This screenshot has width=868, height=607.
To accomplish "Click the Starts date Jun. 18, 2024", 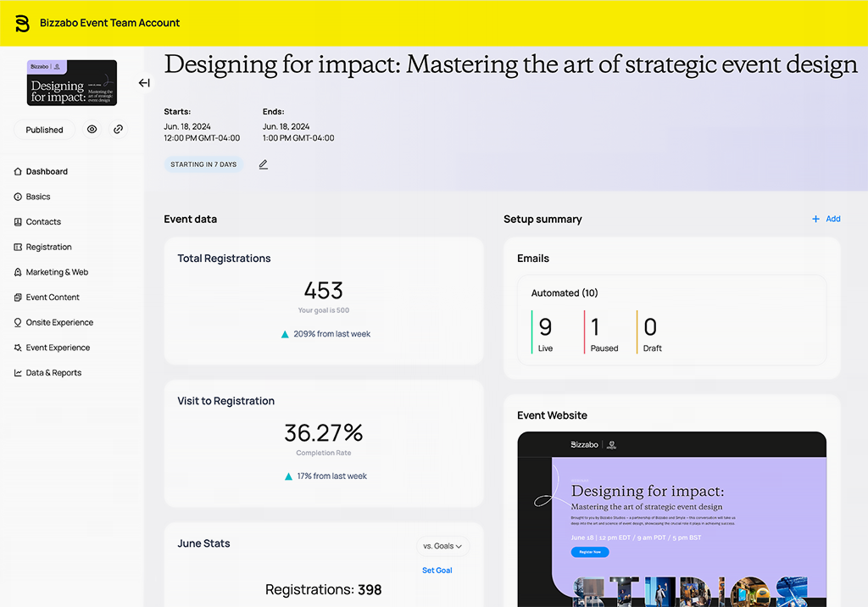I will pyautogui.click(x=187, y=126).
